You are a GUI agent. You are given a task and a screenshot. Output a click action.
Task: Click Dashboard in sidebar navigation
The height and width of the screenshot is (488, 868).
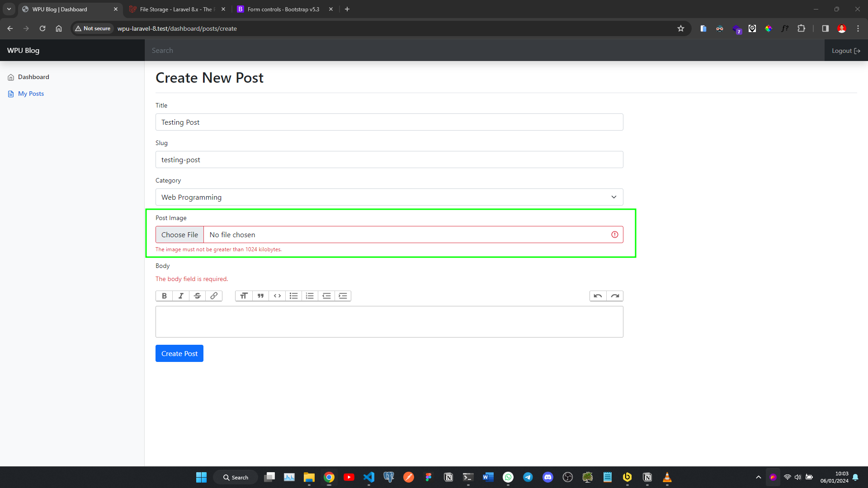click(33, 76)
